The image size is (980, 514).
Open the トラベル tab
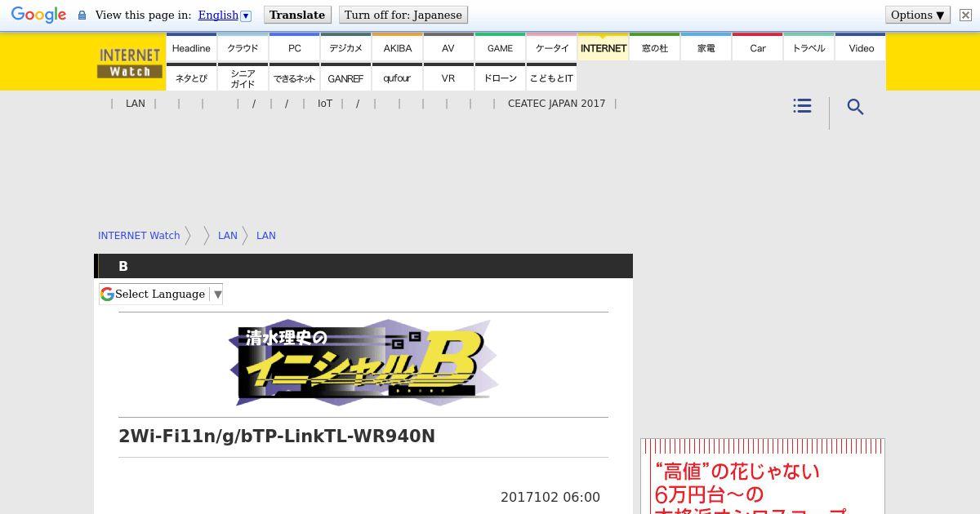coord(809,47)
